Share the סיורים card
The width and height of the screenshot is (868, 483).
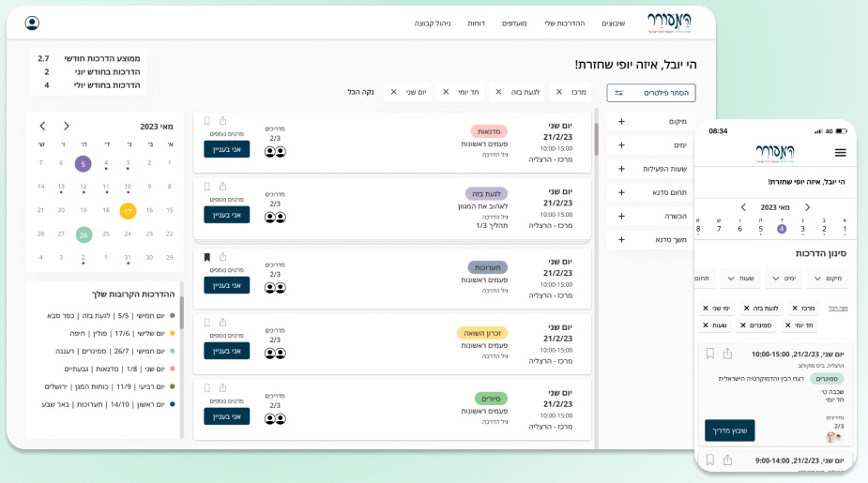[x=222, y=388]
